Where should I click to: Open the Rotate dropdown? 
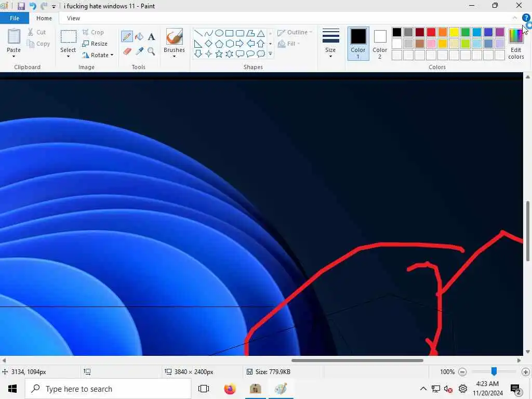[98, 55]
